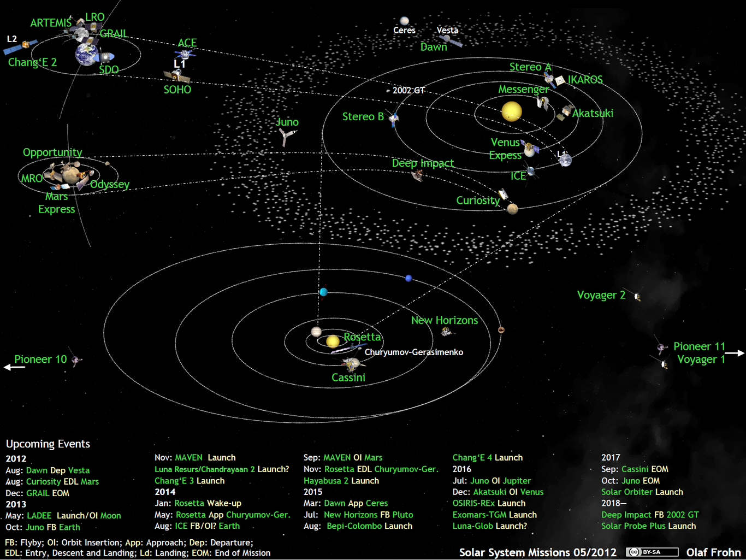Click "Aug: ICE FB/OI? Earth" event
The height and width of the screenshot is (560, 746).
coord(197,526)
